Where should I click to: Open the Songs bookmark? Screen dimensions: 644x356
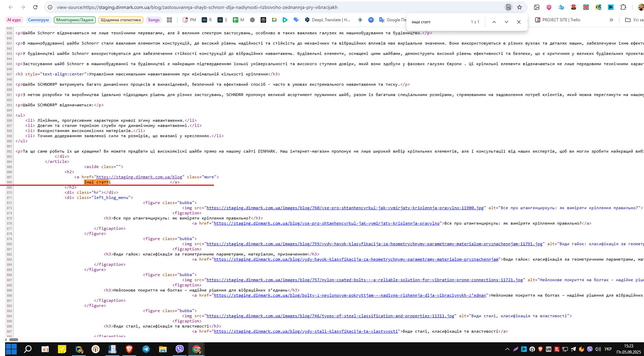coord(154,20)
